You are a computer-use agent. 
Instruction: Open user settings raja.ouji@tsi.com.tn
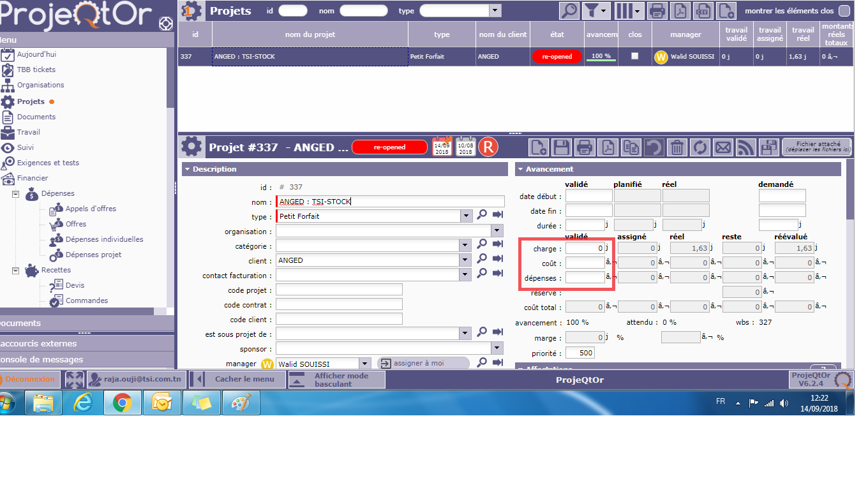point(137,379)
